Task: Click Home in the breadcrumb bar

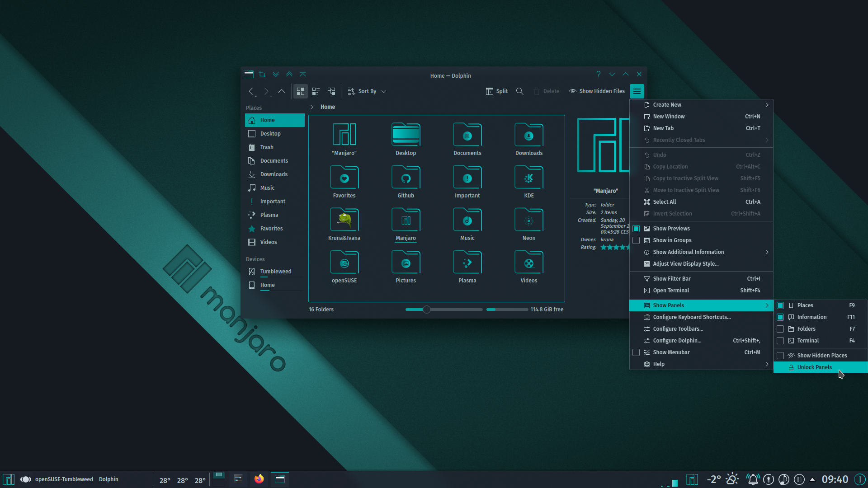Action: 328,107
